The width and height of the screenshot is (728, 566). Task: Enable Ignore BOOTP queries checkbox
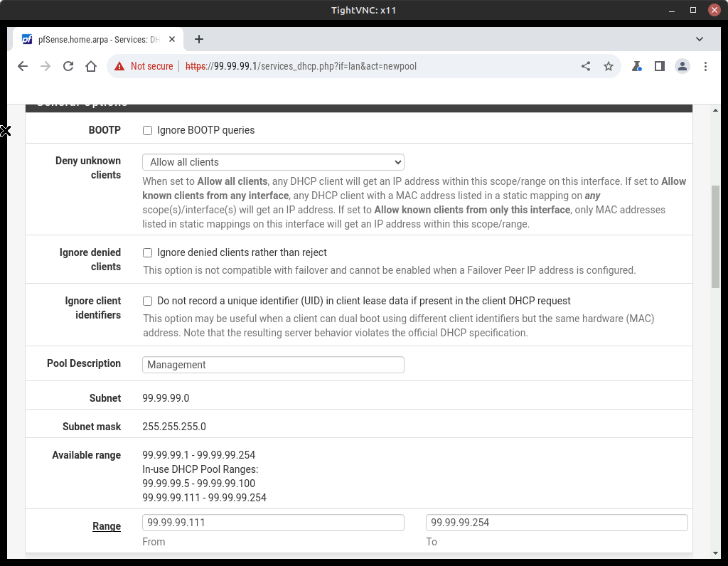(147, 130)
